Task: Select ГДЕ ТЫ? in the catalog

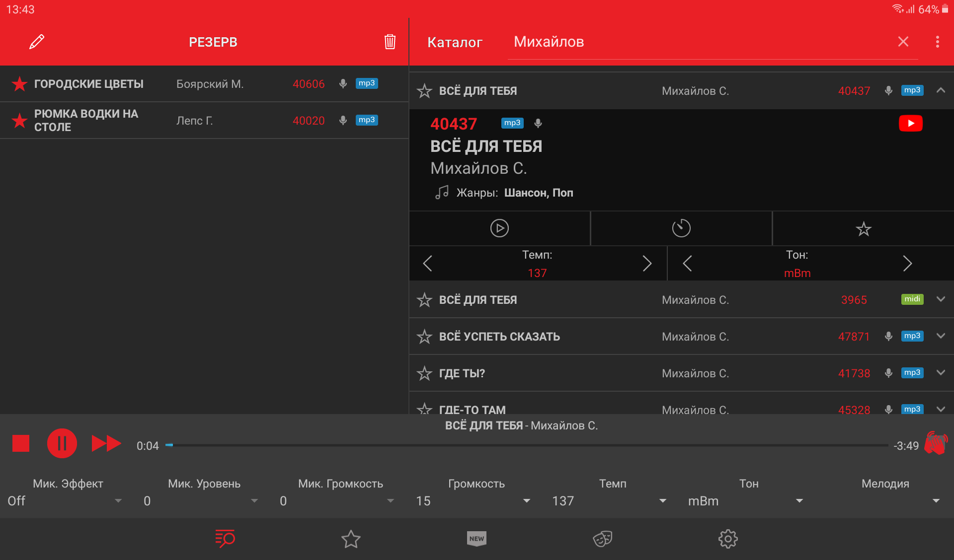Action: pos(681,373)
